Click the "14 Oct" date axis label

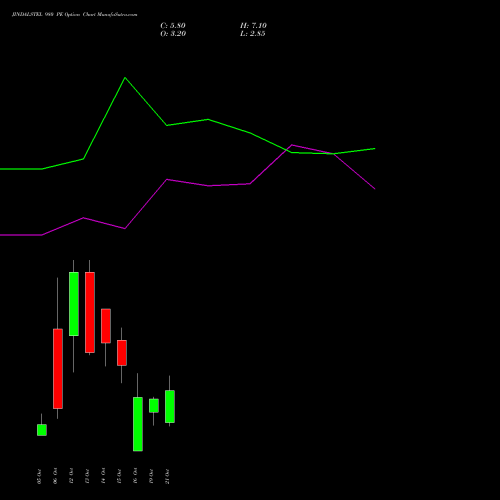pyautogui.click(x=103, y=476)
